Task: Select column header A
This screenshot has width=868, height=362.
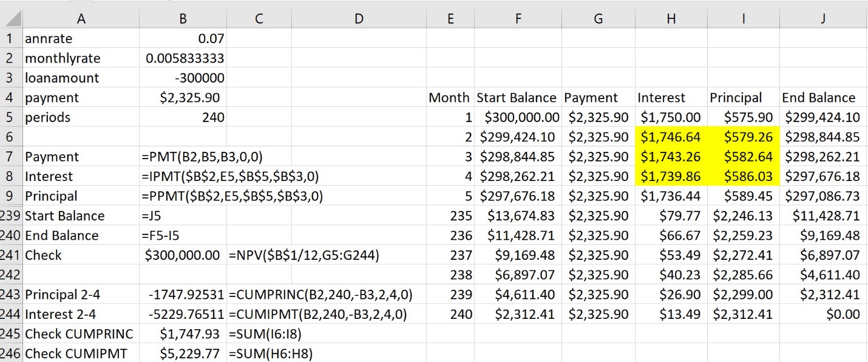Action: [81, 18]
